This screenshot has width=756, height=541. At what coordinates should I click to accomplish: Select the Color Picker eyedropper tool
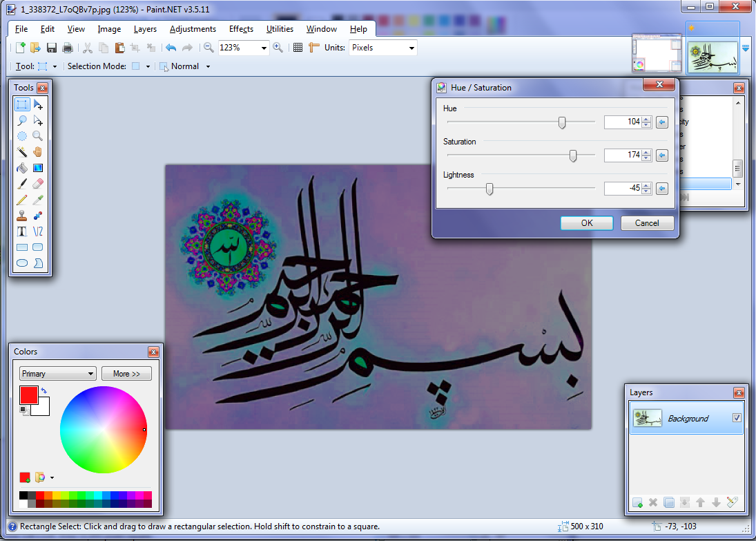(x=38, y=200)
